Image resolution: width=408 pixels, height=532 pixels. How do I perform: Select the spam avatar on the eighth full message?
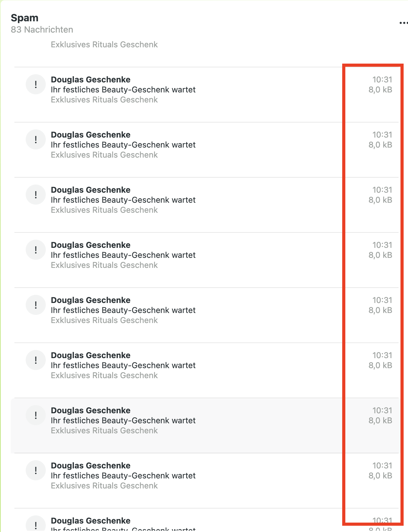(x=36, y=470)
